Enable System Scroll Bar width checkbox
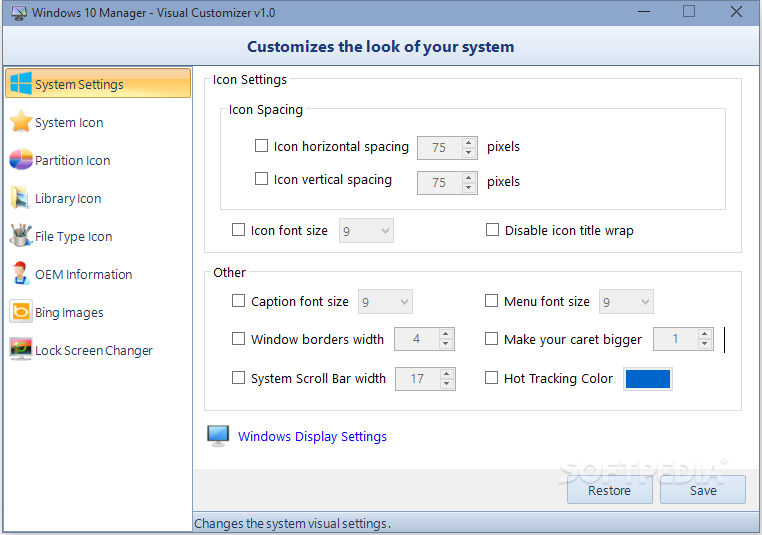 coord(239,378)
